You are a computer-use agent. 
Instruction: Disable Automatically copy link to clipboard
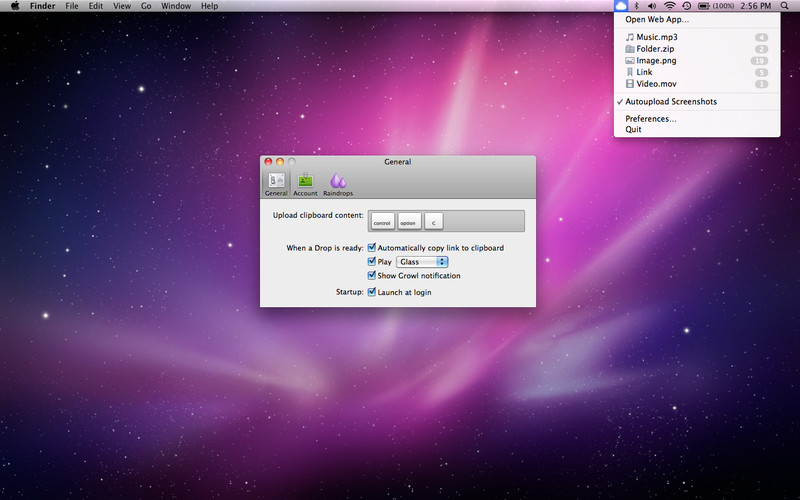click(372, 247)
